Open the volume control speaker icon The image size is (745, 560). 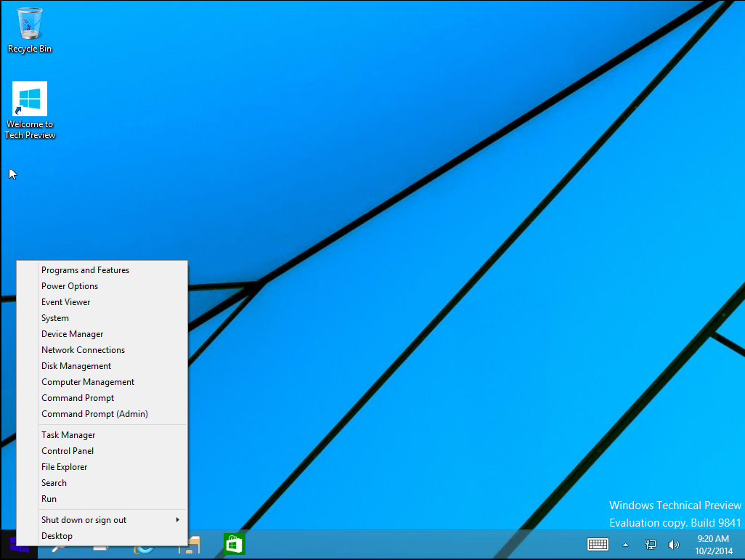pos(673,545)
